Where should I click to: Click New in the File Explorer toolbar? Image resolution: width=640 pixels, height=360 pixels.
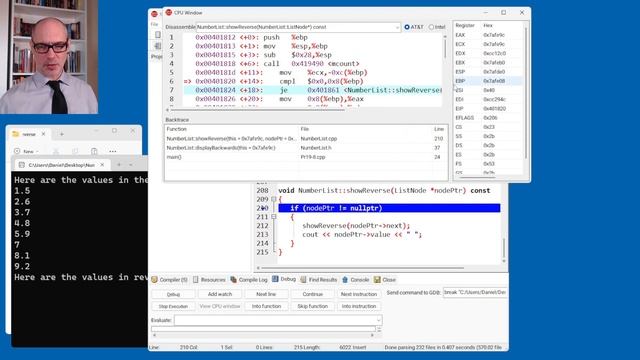(26, 151)
